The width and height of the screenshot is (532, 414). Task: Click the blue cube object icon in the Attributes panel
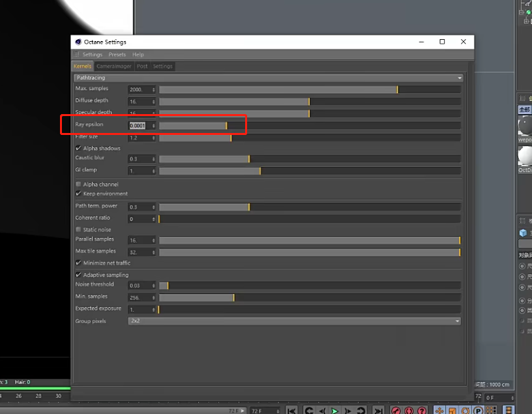tap(523, 233)
